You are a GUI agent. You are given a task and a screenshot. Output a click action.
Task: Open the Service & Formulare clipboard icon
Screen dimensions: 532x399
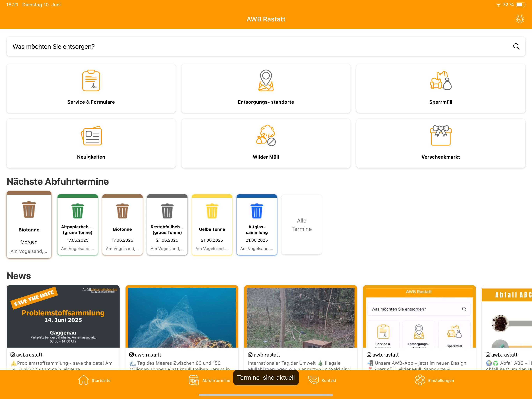pos(91,80)
